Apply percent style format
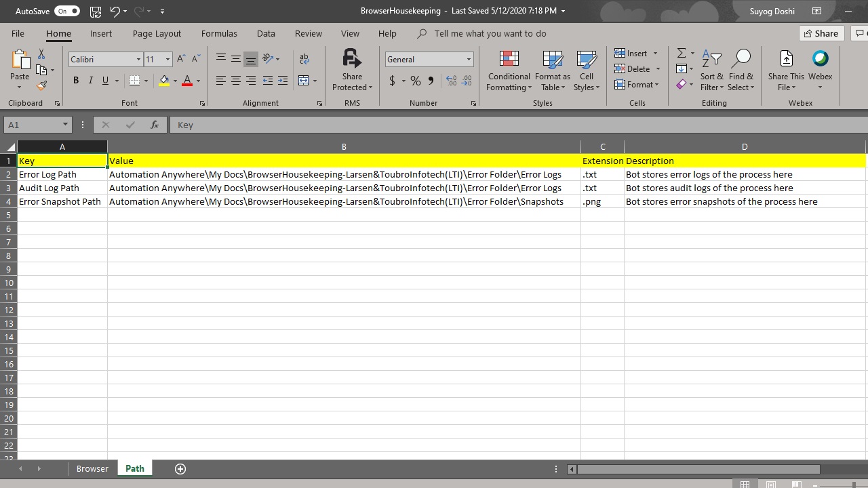868x488 pixels. [415, 81]
